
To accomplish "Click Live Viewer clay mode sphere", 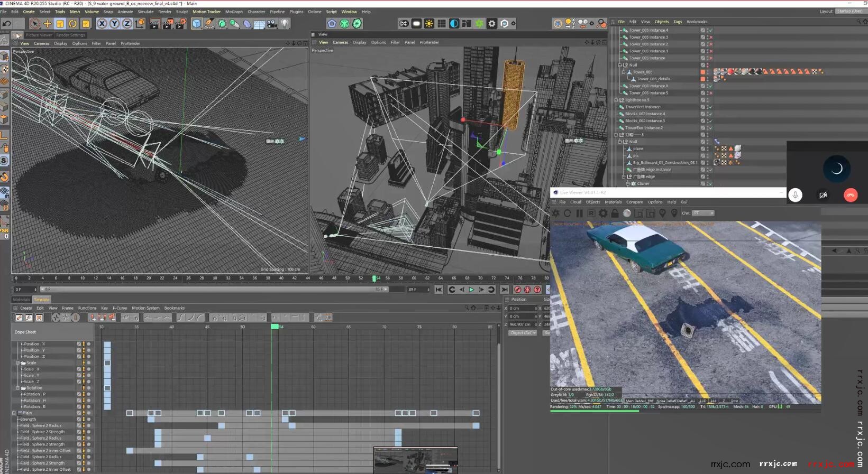I will click(627, 213).
